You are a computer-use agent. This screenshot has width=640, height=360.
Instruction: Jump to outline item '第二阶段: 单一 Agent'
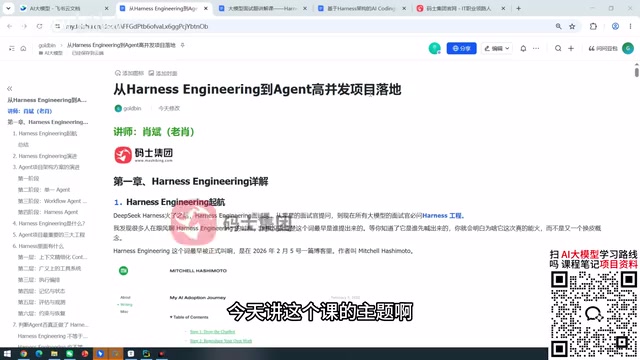coord(44,190)
